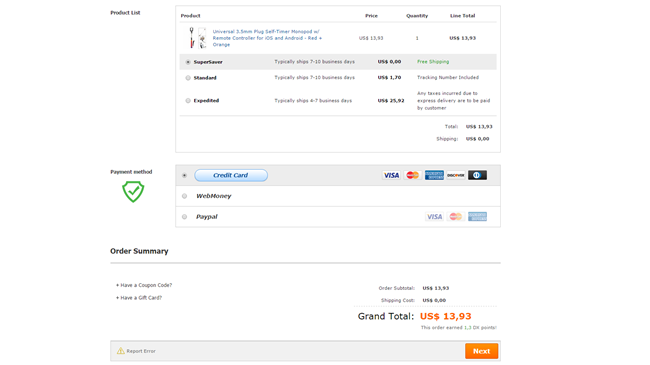
Task: Click the green security shield icon
Action: pyautogui.click(x=133, y=191)
